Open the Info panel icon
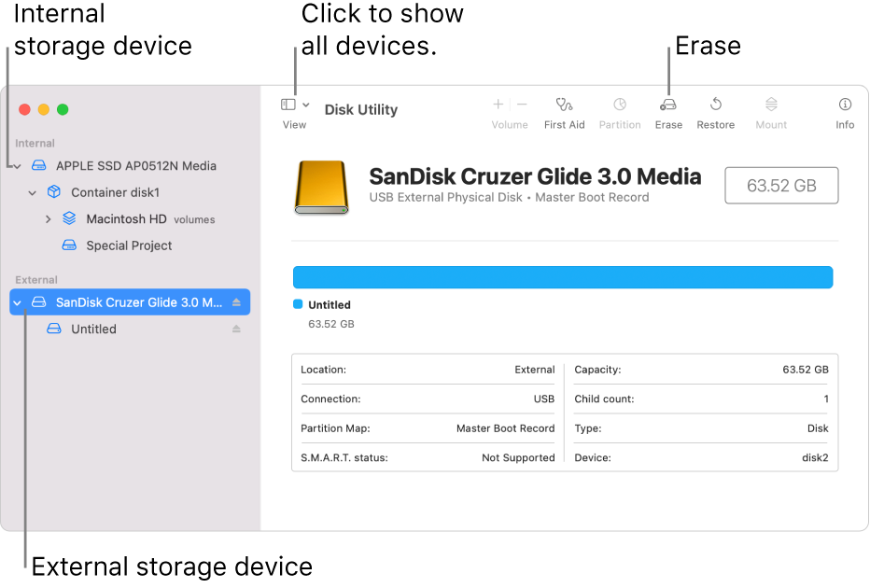Viewport: 870px width, 588px height. tap(845, 105)
